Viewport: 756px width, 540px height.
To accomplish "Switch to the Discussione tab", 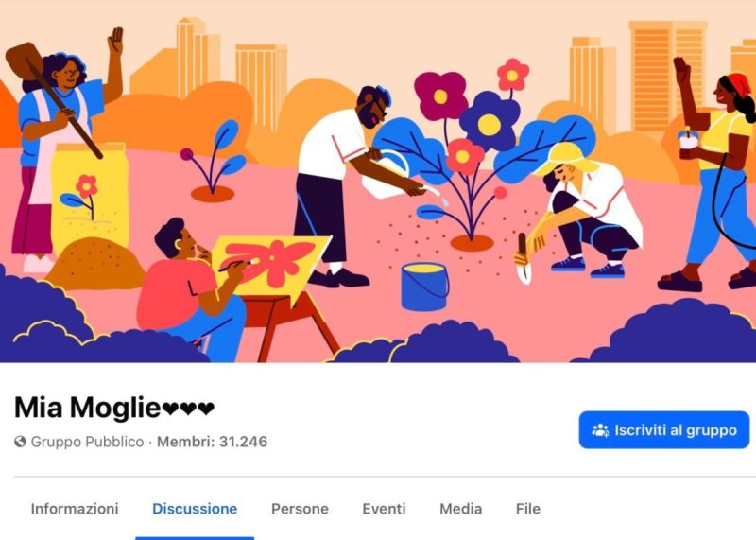I will pyautogui.click(x=195, y=509).
